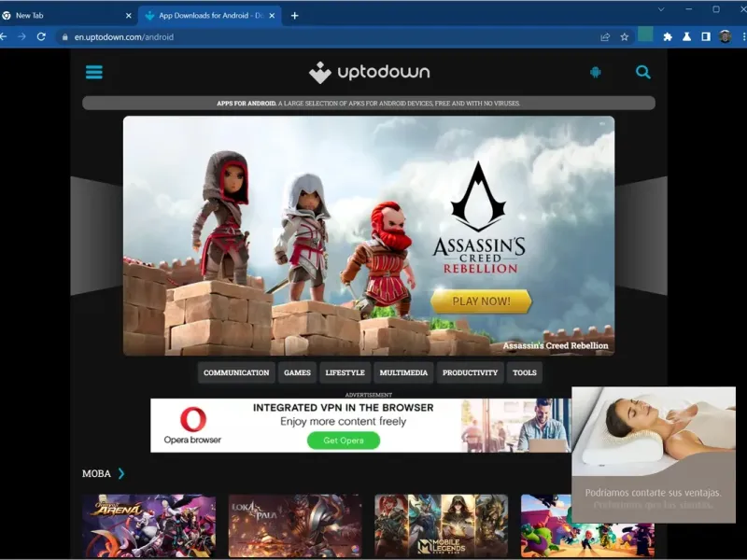747x560 pixels.
Task: Open the Communication category
Action: coord(236,372)
